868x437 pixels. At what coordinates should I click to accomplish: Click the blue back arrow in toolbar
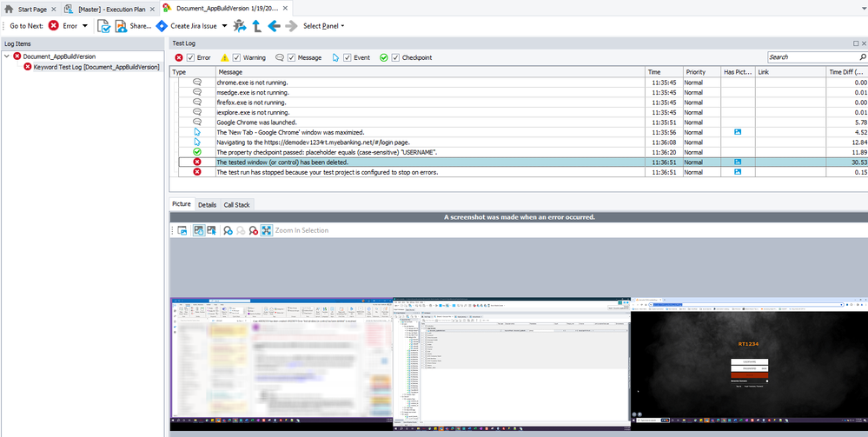coord(274,26)
